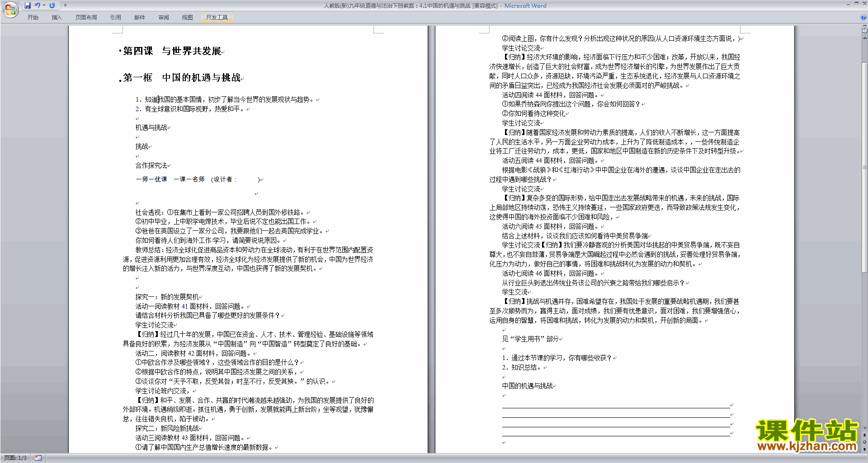Open Customize Quick Access Toolbar dropdown
The image size is (868, 463).
(x=65, y=5)
